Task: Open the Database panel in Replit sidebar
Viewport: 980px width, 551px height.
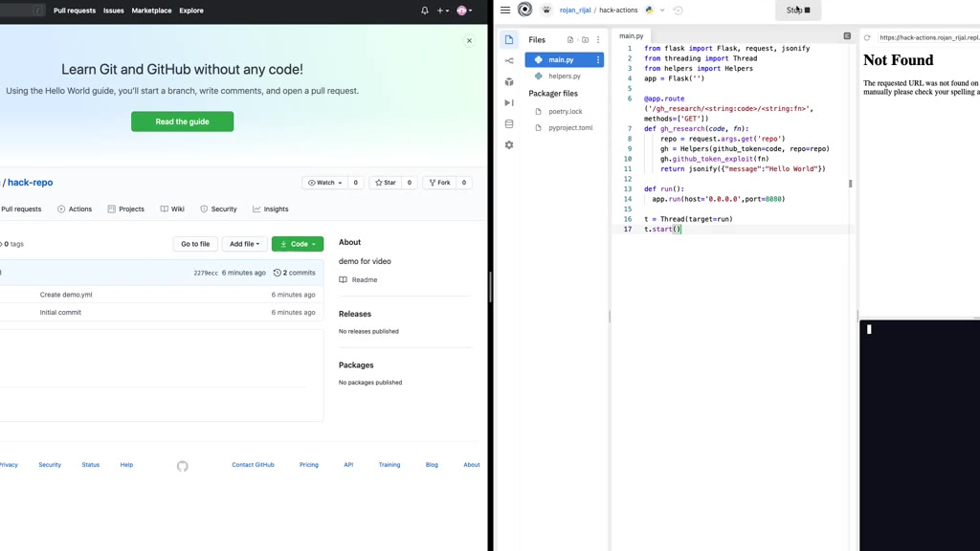Action: 509,124
